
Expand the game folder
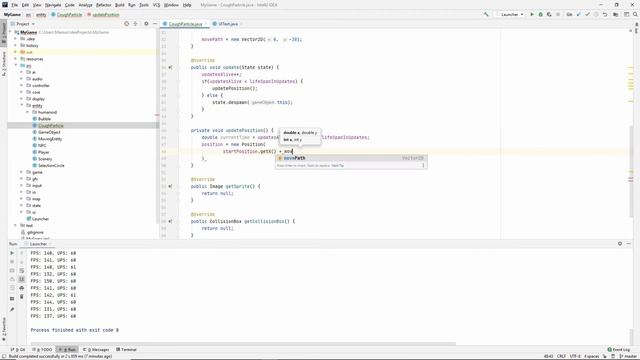[x=22, y=172]
